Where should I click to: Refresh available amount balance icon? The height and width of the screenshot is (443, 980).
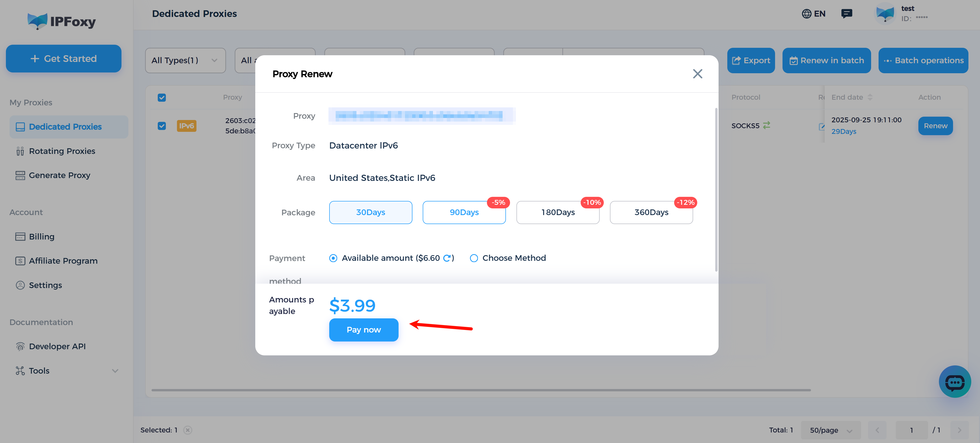tap(447, 258)
